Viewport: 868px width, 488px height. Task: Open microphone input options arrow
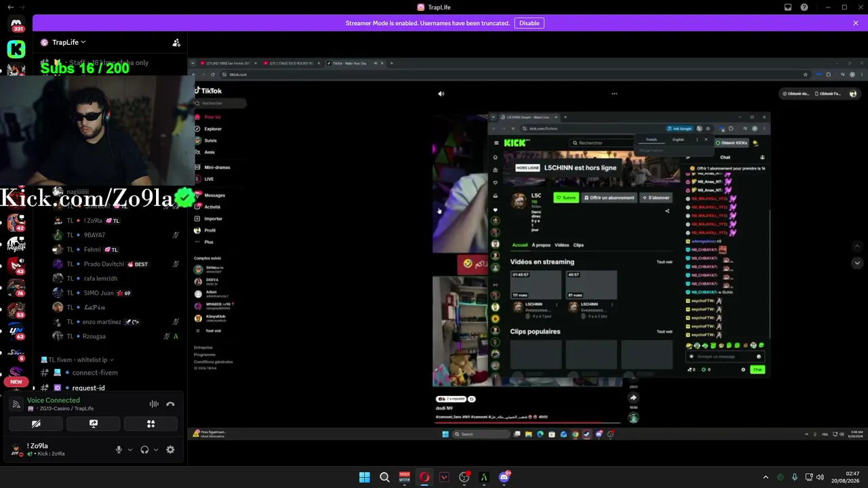pos(130,449)
